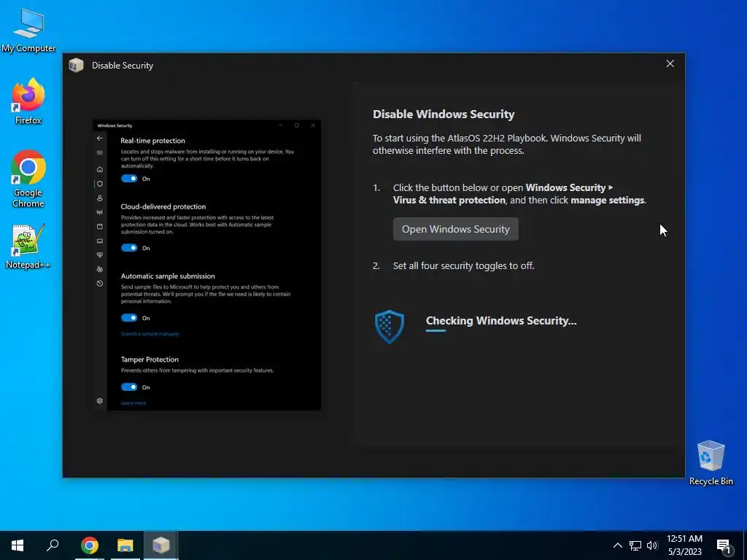Open hamburger menu in Windows Security preview
Screen dimensions: 747x560
[x=99, y=152]
